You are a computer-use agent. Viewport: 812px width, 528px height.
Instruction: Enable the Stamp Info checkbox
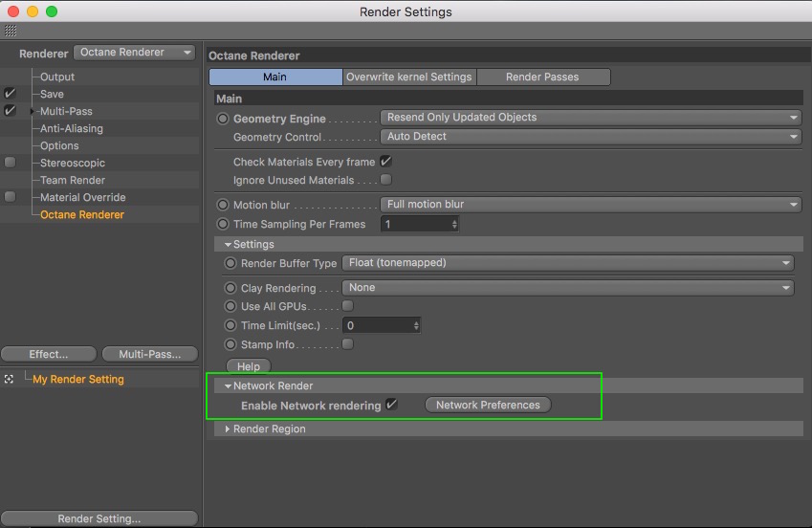click(348, 344)
